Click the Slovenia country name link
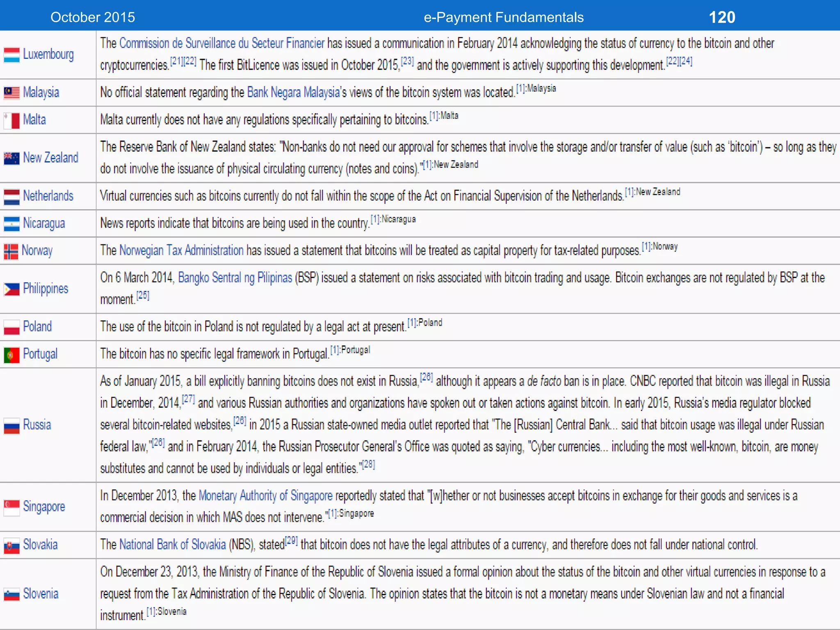This screenshot has height=630, width=840. point(41,594)
